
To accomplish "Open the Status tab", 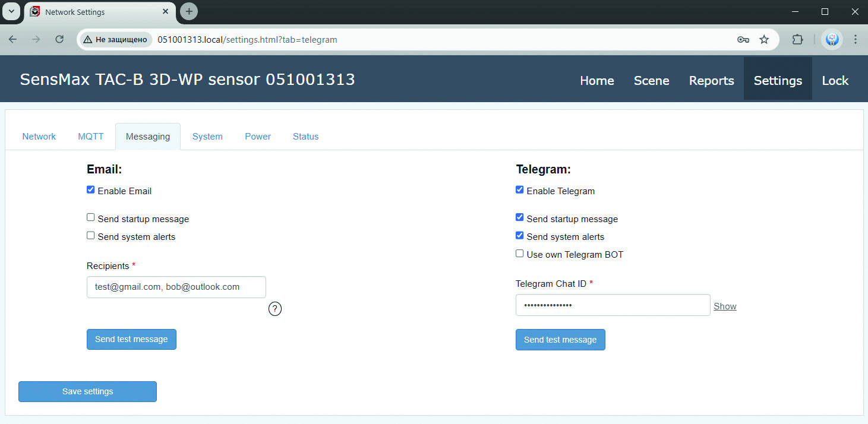I will pos(306,137).
